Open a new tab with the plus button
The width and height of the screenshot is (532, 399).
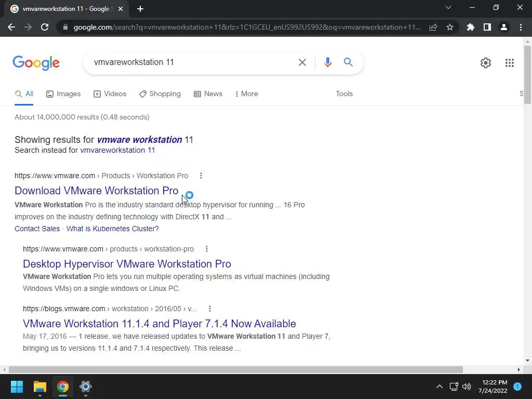[140, 9]
